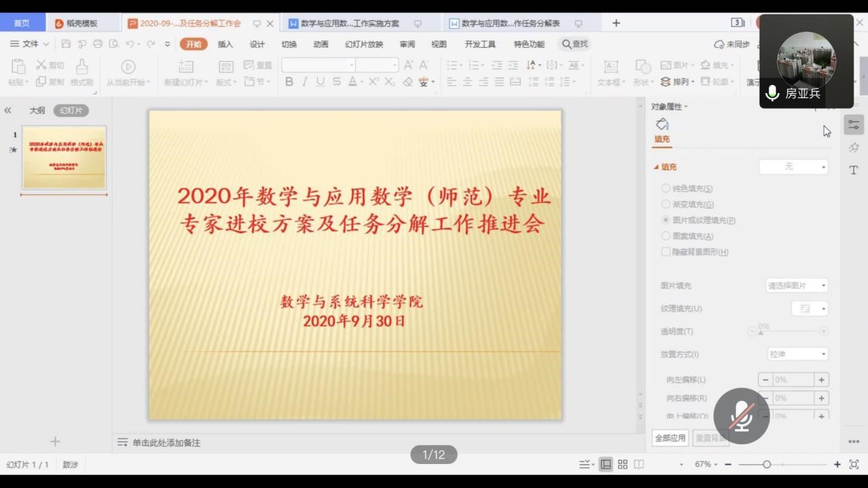Open the 放置方式 stretch dropdown
The width and height of the screenshot is (868, 488).
tap(797, 355)
